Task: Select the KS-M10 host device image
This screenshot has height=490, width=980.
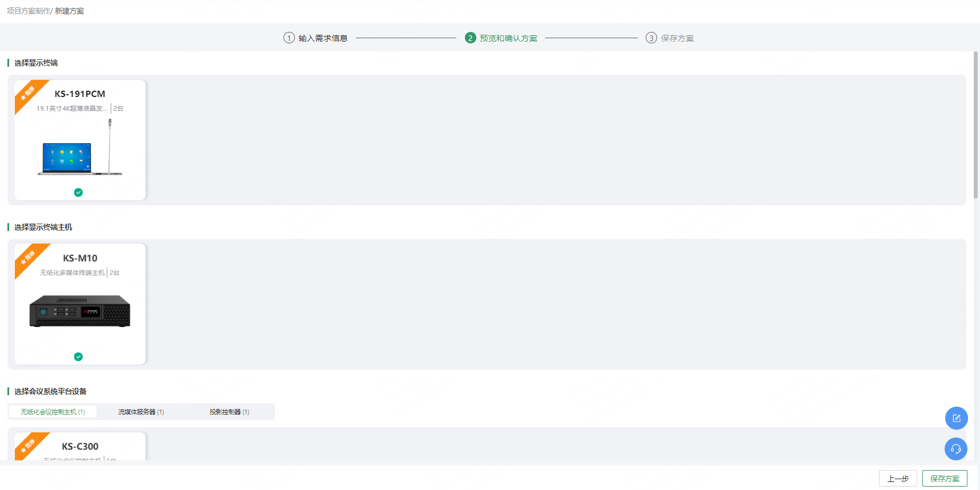Action: coord(80,311)
